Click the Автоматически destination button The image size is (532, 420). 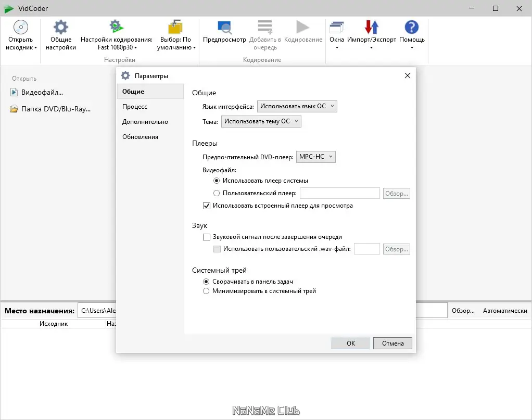pyautogui.click(x=505, y=311)
